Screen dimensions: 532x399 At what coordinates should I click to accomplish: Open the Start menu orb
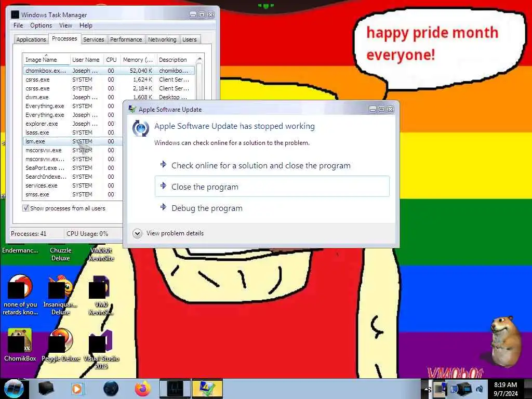point(14,389)
